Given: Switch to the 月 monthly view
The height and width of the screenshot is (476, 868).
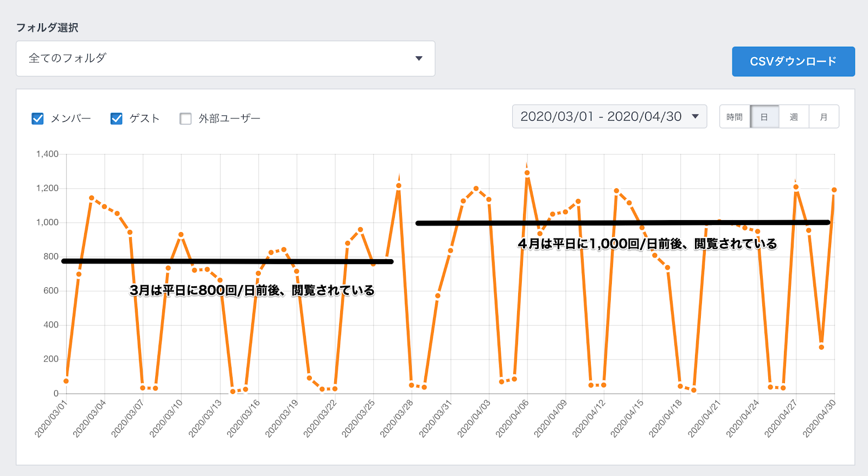Looking at the screenshot, I should click(x=824, y=117).
